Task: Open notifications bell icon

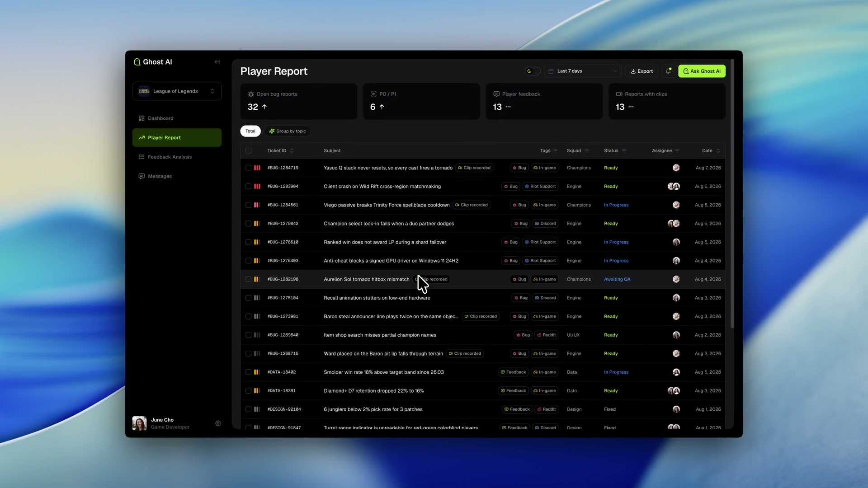Action: [x=669, y=71]
